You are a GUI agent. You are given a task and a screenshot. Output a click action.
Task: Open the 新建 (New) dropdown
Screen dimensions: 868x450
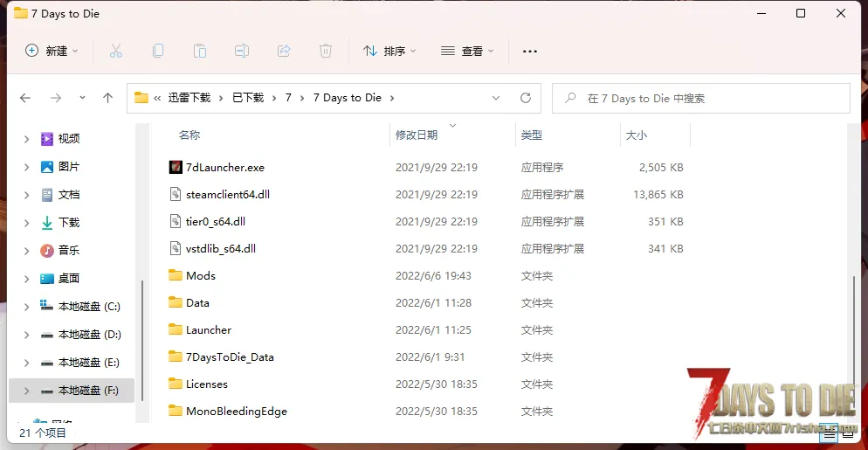[52, 51]
